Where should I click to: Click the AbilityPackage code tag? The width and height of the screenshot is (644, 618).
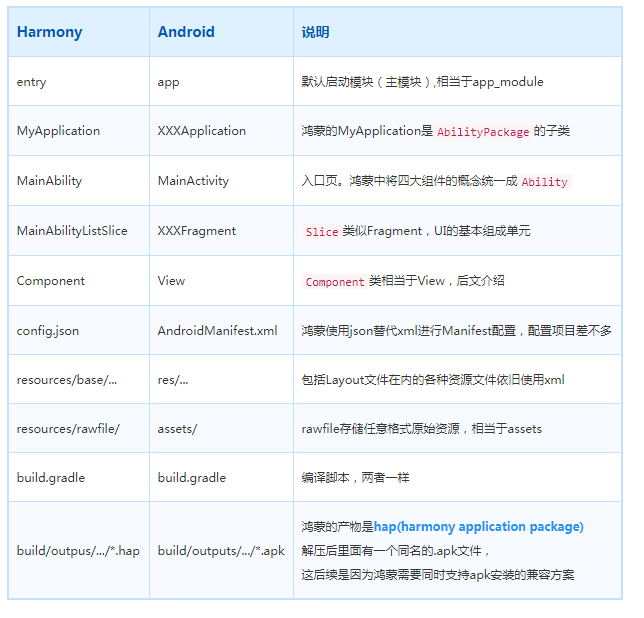pos(483,132)
